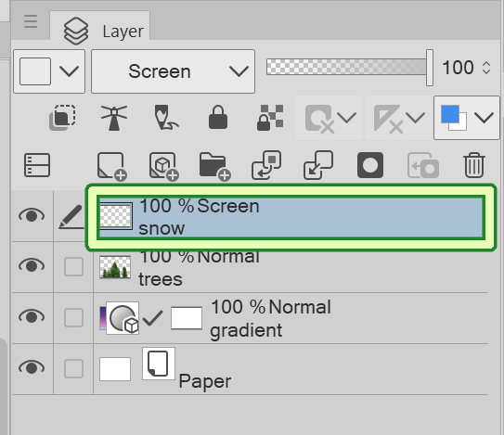Viewport: 504px width, 435px height.
Task: Expand the palette color dropdown arrow
Action: pyautogui.click(x=69, y=71)
